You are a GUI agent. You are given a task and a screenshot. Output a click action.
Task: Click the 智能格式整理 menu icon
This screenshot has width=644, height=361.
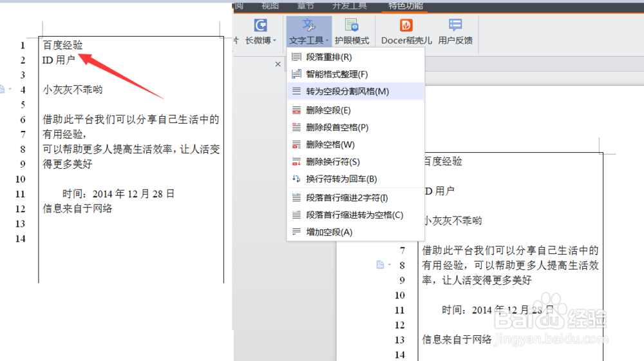click(x=296, y=74)
